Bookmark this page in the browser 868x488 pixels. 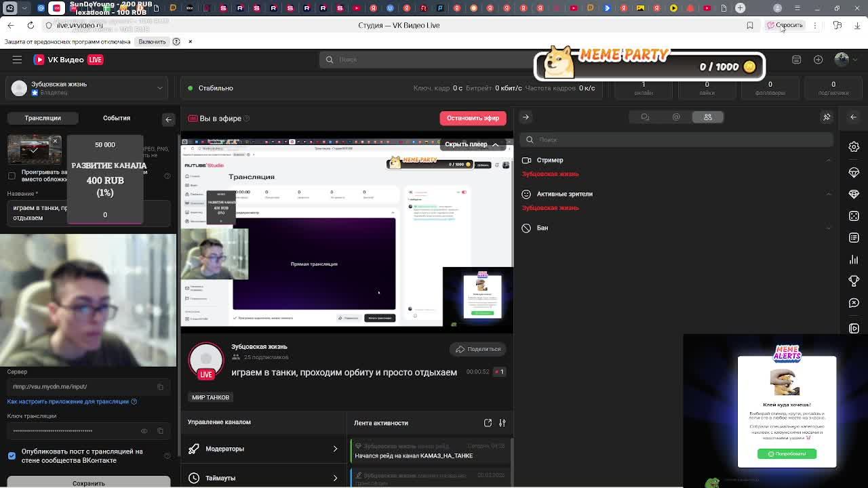[750, 26]
